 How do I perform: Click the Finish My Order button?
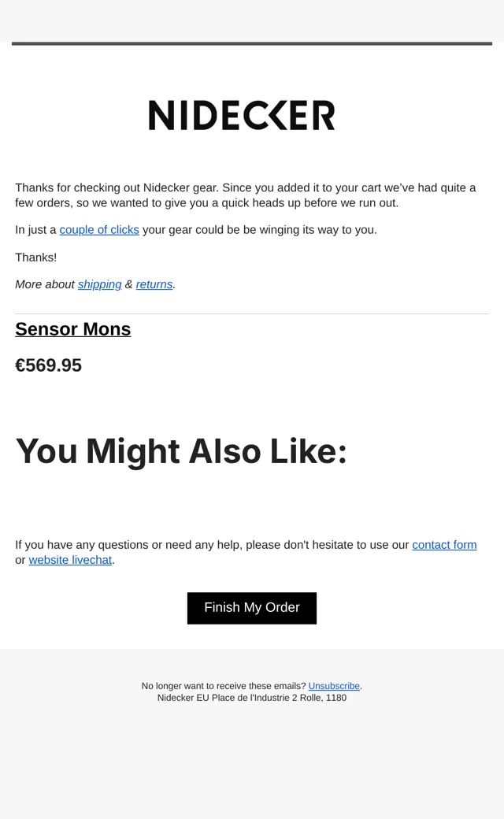(252, 608)
